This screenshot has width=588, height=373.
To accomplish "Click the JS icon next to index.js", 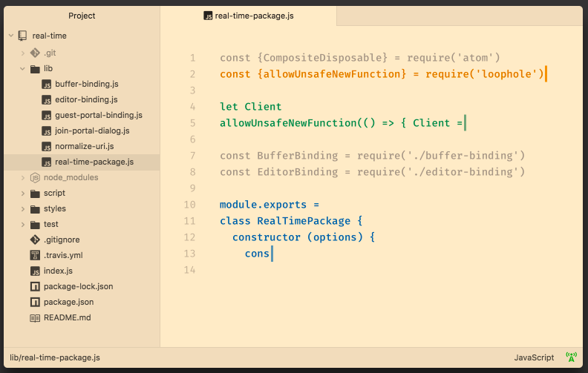I will (x=34, y=271).
